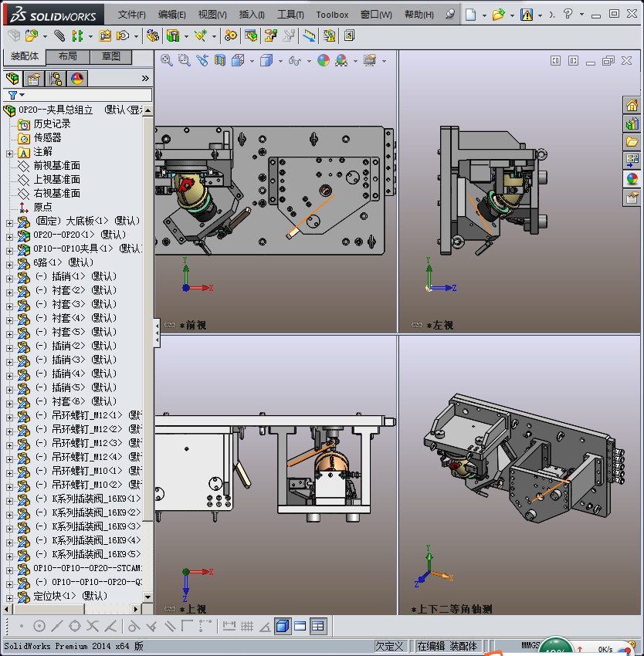Click the New document icon
The height and width of the screenshot is (656, 644).
coord(471,15)
